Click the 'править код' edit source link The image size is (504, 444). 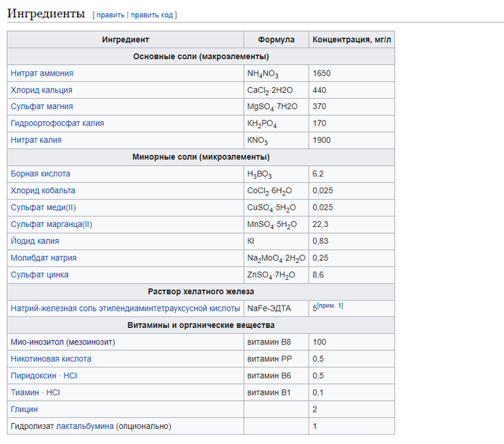152,15
